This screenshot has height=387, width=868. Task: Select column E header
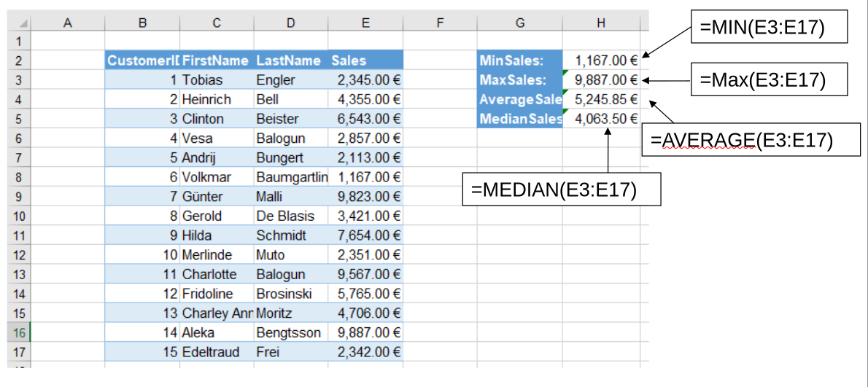365,23
